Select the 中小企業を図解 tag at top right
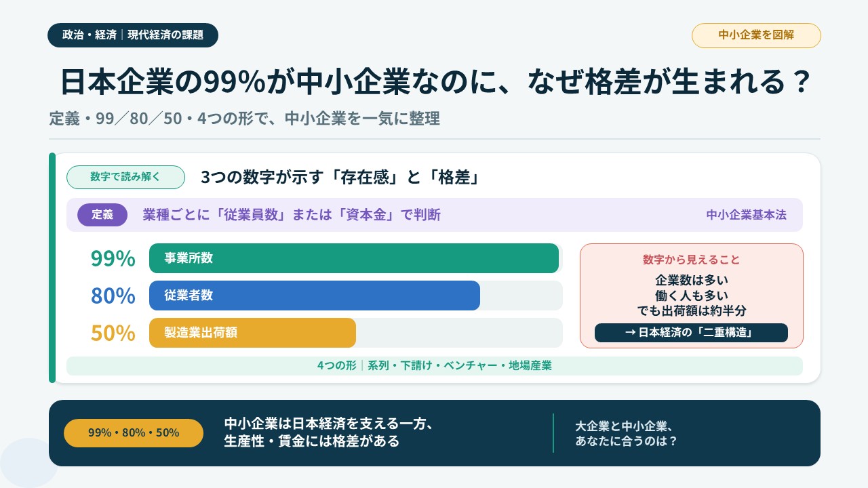Screen dimensions: 868x488 [x=756, y=35]
